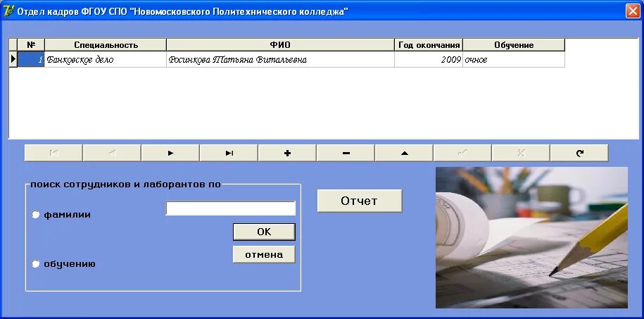644x319 pixels.
Task: Select highlighted row number 1 cell
Action: [x=31, y=60]
